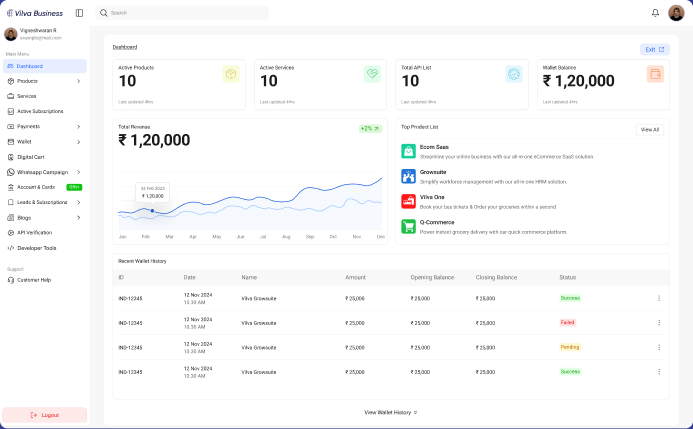The height and width of the screenshot is (429, 693).
Task: Open the Q-Commerce cart icon
Action: [x=408, y=227]
